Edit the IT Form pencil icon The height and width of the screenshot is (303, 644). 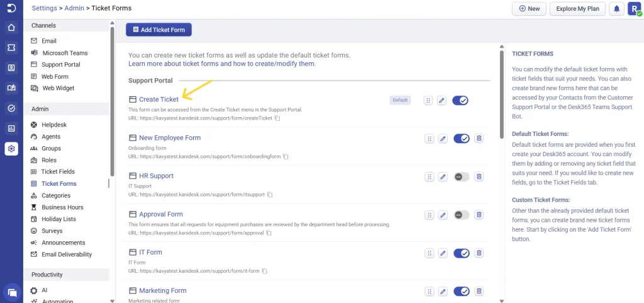coord(442,253)
